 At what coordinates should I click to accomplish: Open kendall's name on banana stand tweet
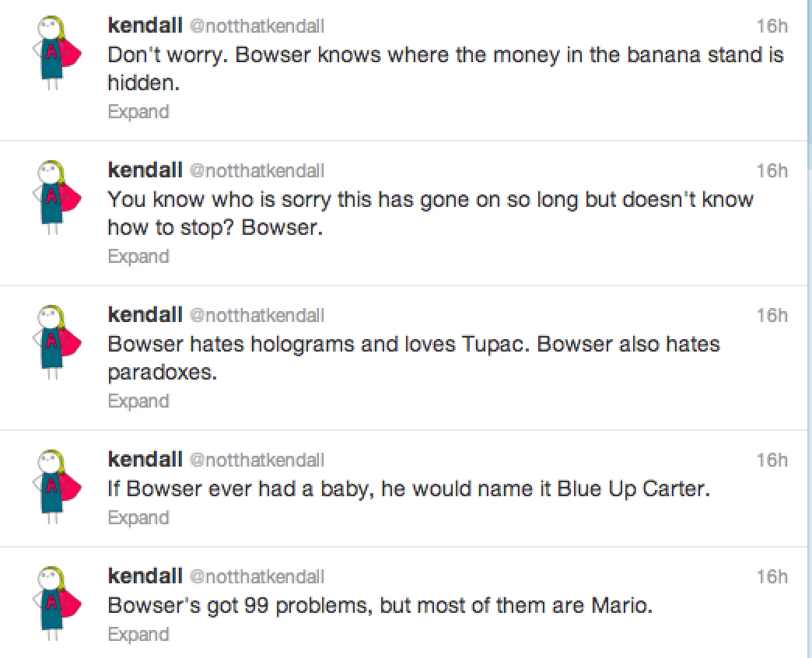point(145,26)
